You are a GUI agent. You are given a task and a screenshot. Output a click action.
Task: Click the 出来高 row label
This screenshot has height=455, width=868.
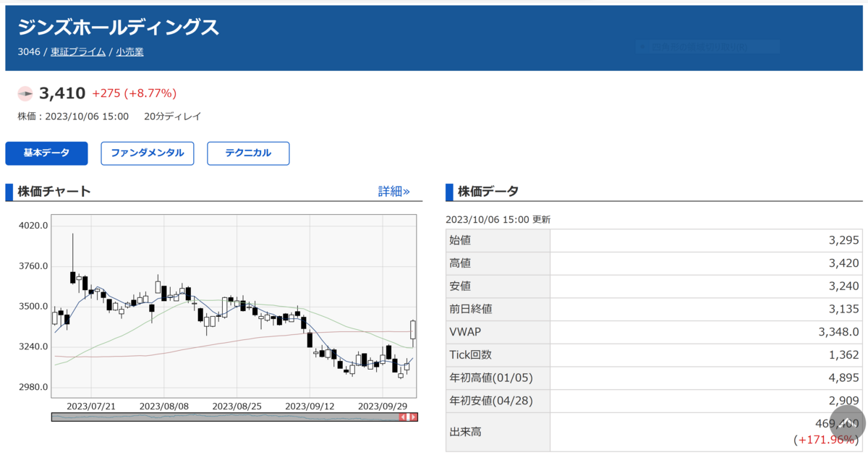tap(466, 432)
